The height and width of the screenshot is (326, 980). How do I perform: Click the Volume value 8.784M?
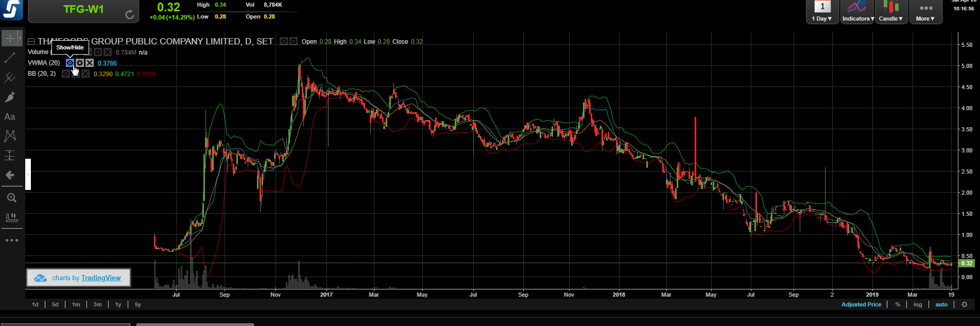coord(126,53)
